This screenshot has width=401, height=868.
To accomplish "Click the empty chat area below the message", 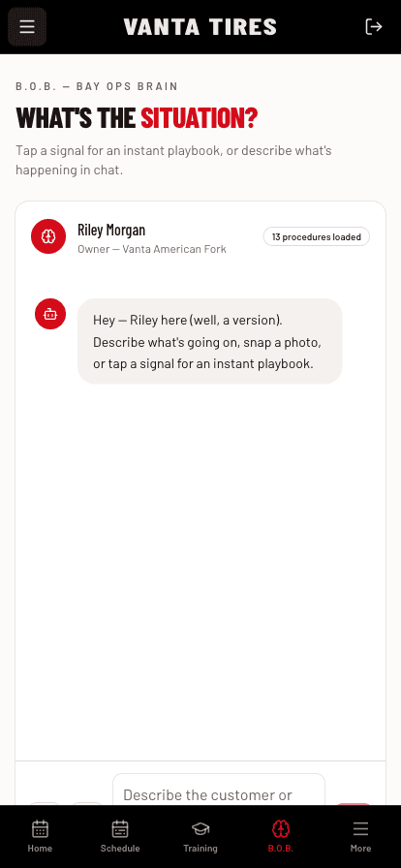I will click(200, 571).
